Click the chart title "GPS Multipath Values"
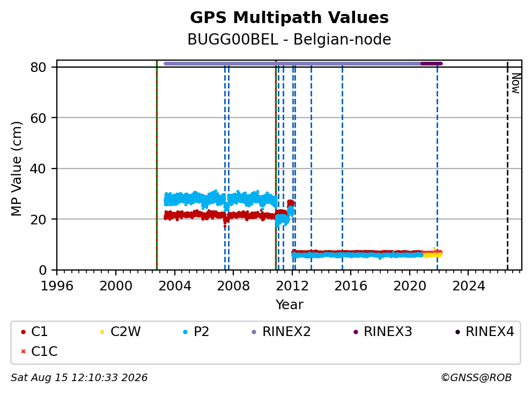Screen dimensions: 532x394 289,18
